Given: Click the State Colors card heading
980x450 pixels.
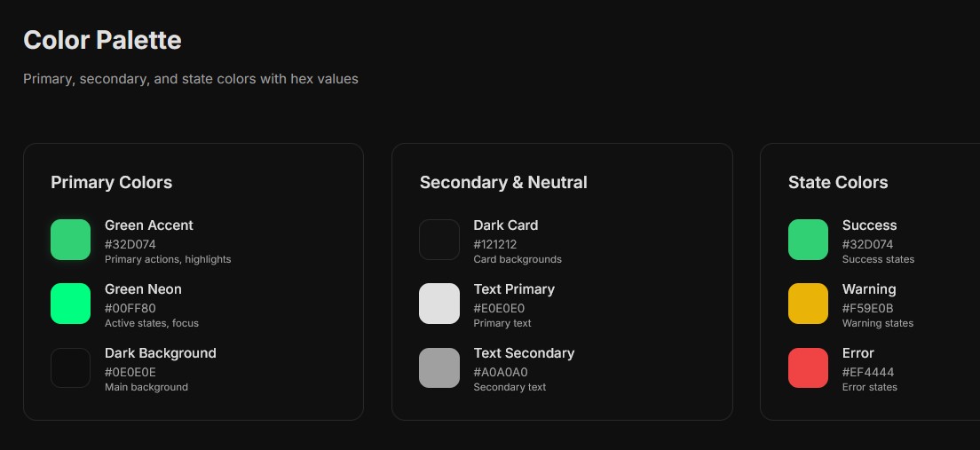Looking at the screenshot, I should click(838, 182).
